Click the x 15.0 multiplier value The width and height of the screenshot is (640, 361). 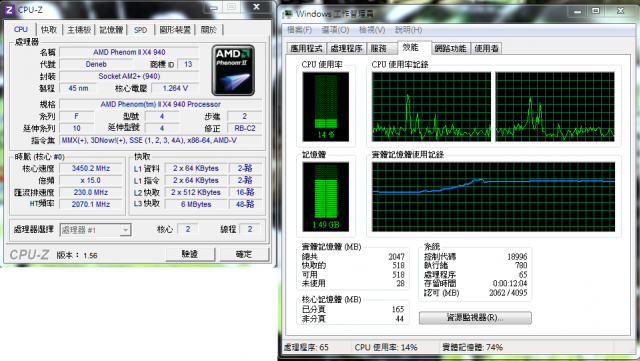tap(91, 180)
